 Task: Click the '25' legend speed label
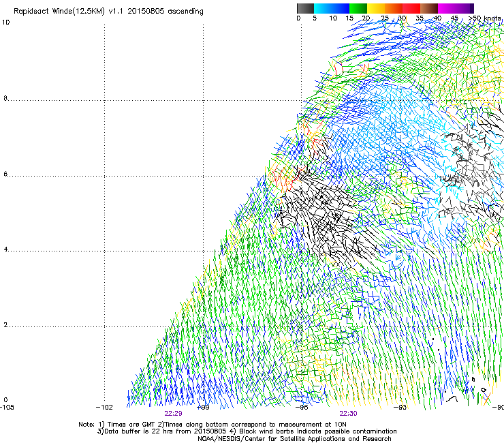[x=385, y=18]
